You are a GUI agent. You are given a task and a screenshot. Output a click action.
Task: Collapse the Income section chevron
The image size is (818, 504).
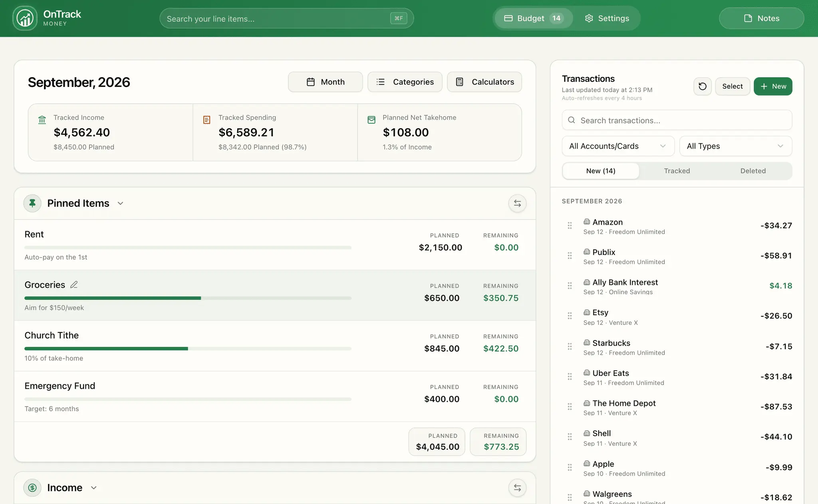click(93, 488)
